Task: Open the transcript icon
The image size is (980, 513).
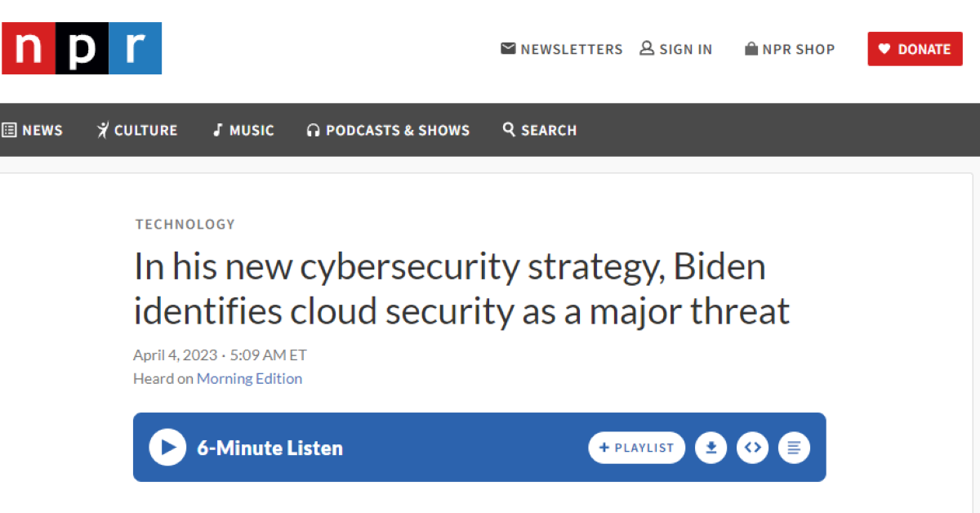Action: (794, 448)
